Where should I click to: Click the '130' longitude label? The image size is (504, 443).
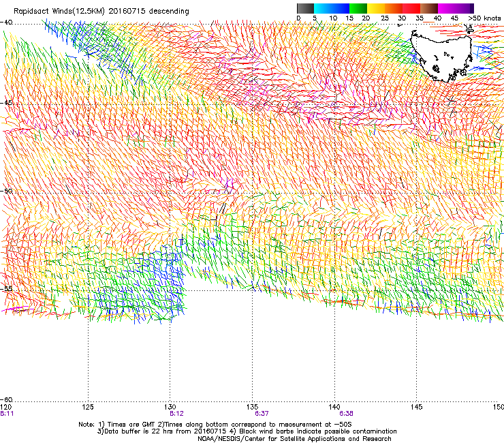coord(170,407)
